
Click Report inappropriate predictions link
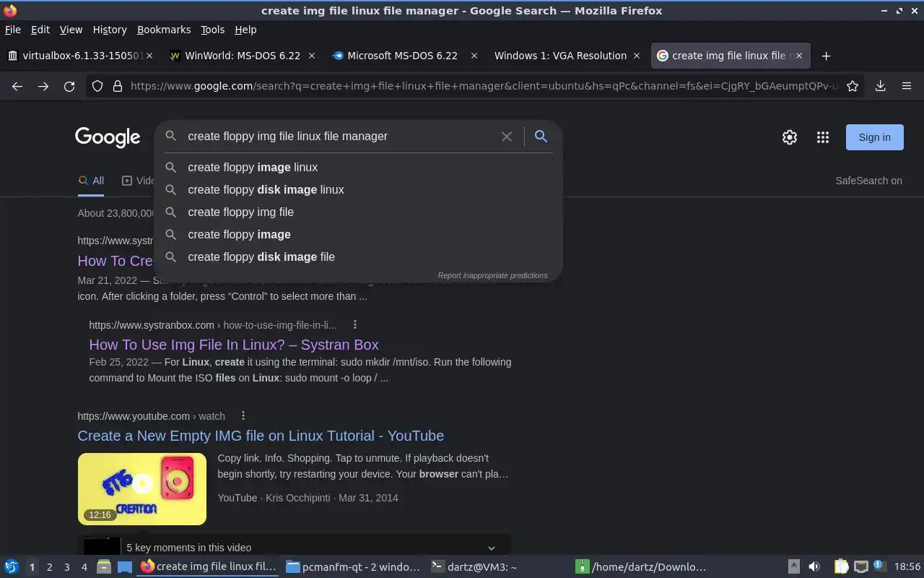[492, 275]
